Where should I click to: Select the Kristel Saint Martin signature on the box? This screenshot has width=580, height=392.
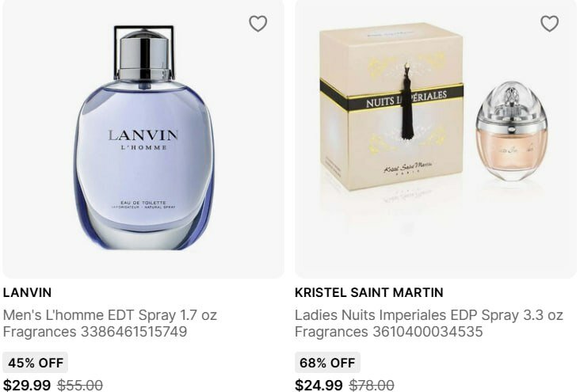click(407, 168)
